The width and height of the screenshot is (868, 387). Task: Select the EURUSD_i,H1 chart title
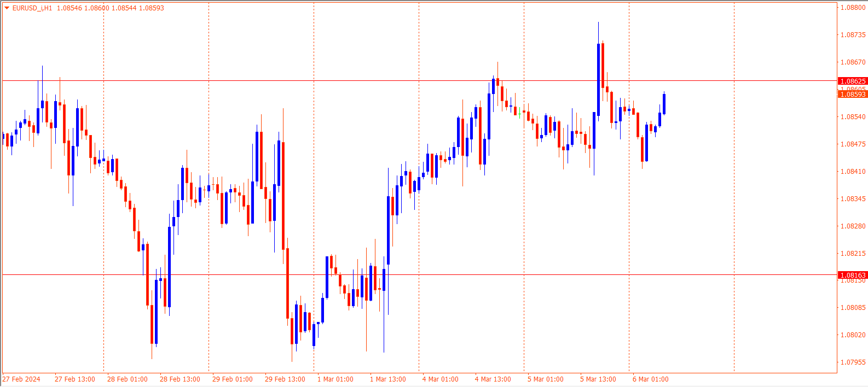point(32,8)
